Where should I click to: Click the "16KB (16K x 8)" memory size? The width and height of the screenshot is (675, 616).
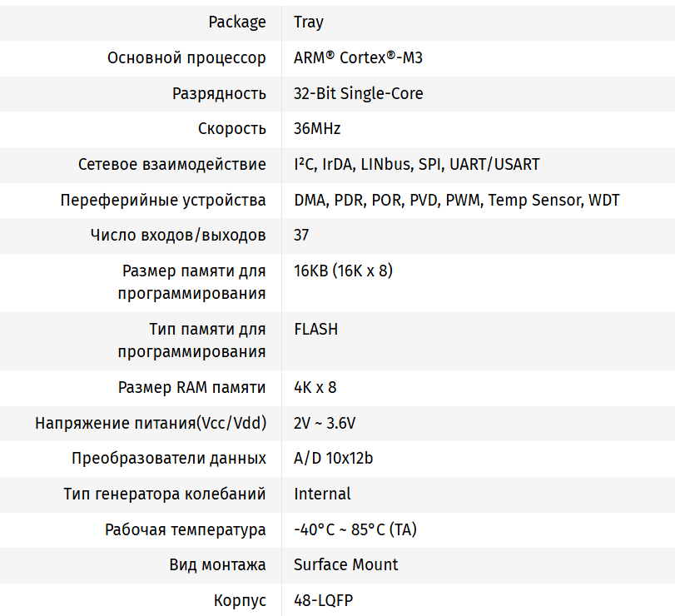(343, 271)
